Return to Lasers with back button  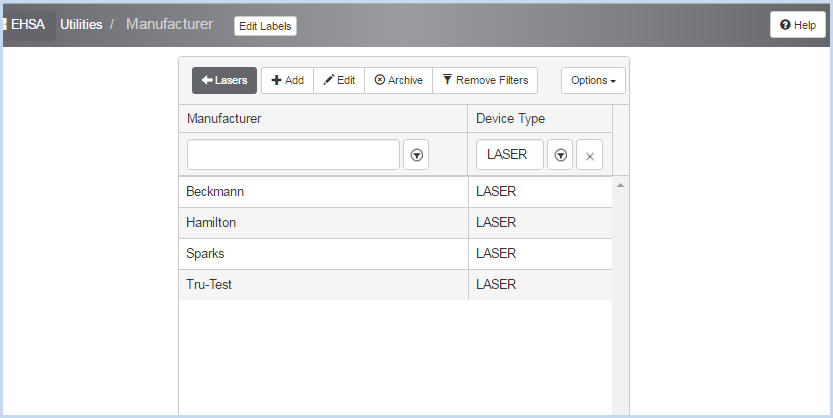click(224, 80)
